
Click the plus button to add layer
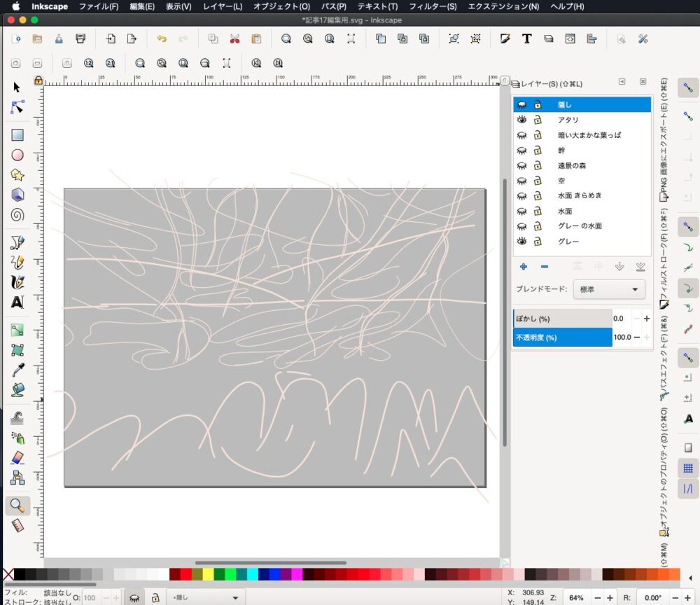coord(523,267)
